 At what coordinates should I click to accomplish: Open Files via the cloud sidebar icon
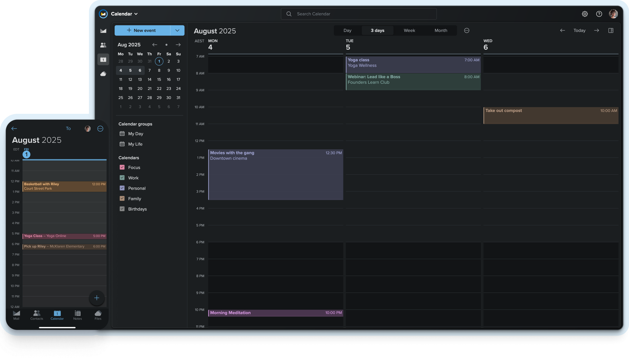103,74
